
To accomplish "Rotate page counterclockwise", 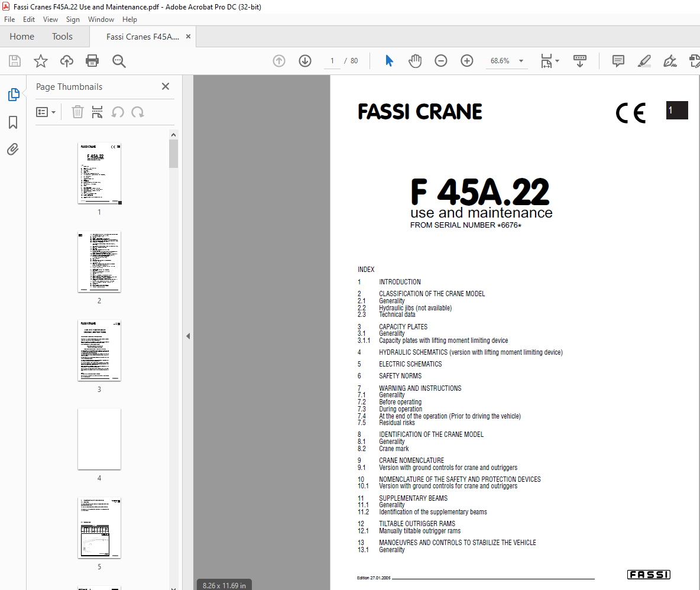I will pos(118,112).
